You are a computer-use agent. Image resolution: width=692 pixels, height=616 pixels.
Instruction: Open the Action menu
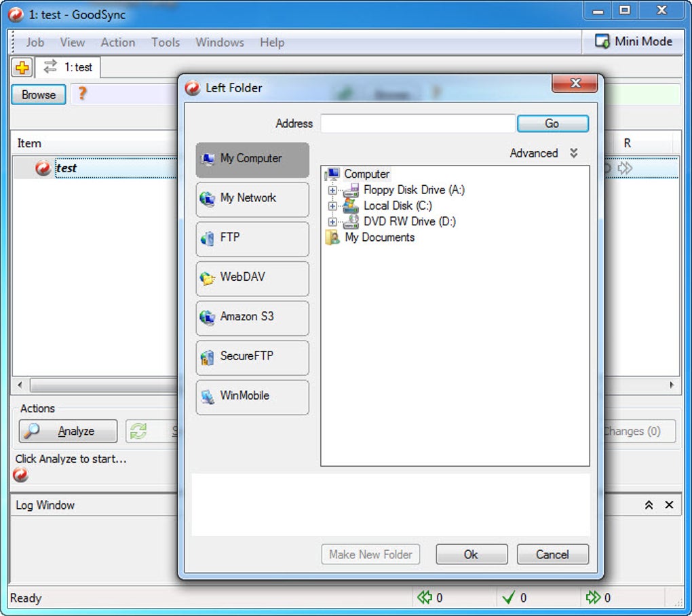click(x=118, y=42)
